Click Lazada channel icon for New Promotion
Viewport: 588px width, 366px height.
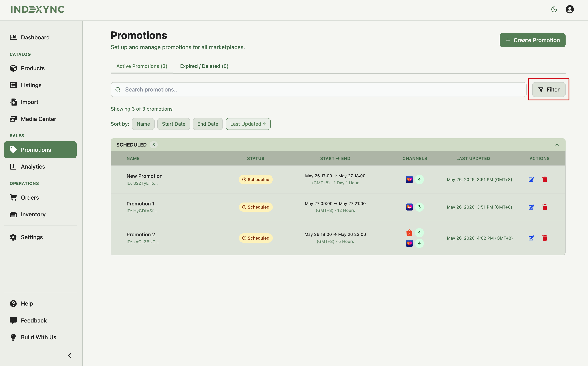(409, 179)
